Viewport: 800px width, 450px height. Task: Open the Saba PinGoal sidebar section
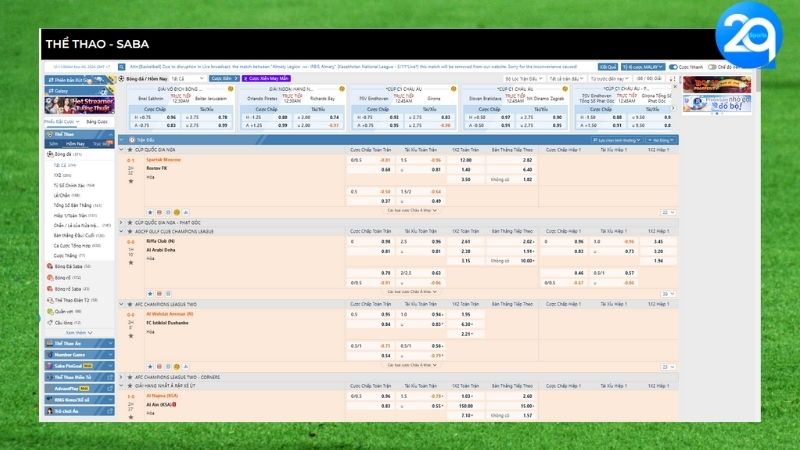(x=79, y=366)
